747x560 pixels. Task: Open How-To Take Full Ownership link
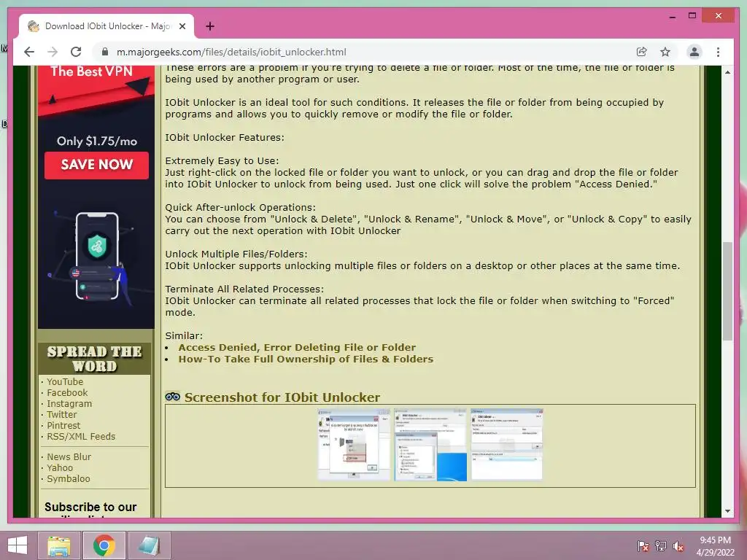[x=306, y=359]
